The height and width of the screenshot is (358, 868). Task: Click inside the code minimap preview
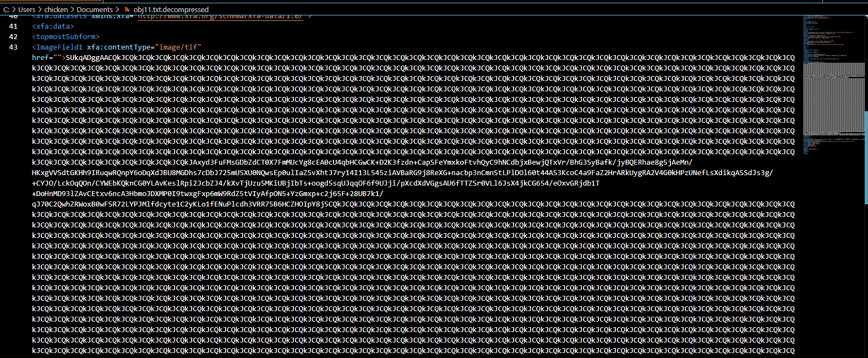coord(833,85)
